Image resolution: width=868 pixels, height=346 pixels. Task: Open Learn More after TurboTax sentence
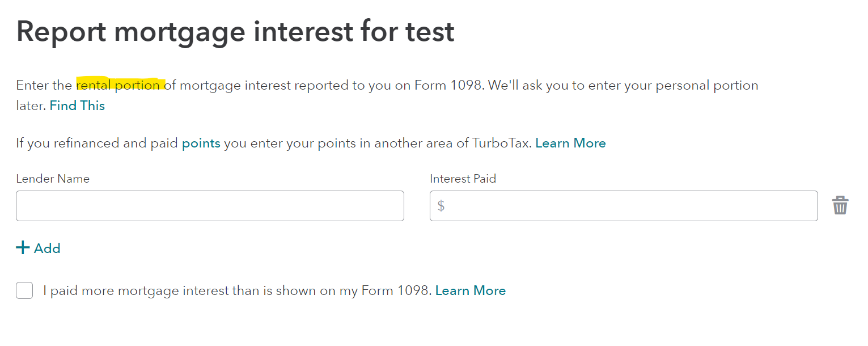pos(570,143)
